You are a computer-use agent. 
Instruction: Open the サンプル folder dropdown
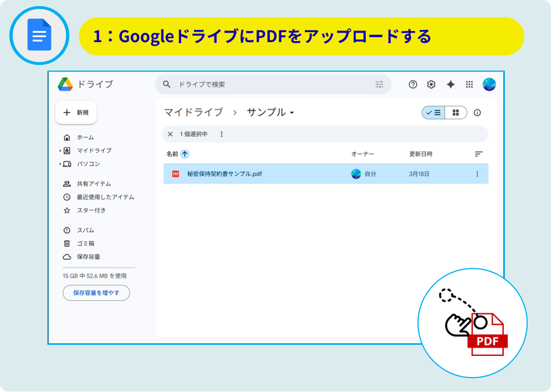[292, 113]
